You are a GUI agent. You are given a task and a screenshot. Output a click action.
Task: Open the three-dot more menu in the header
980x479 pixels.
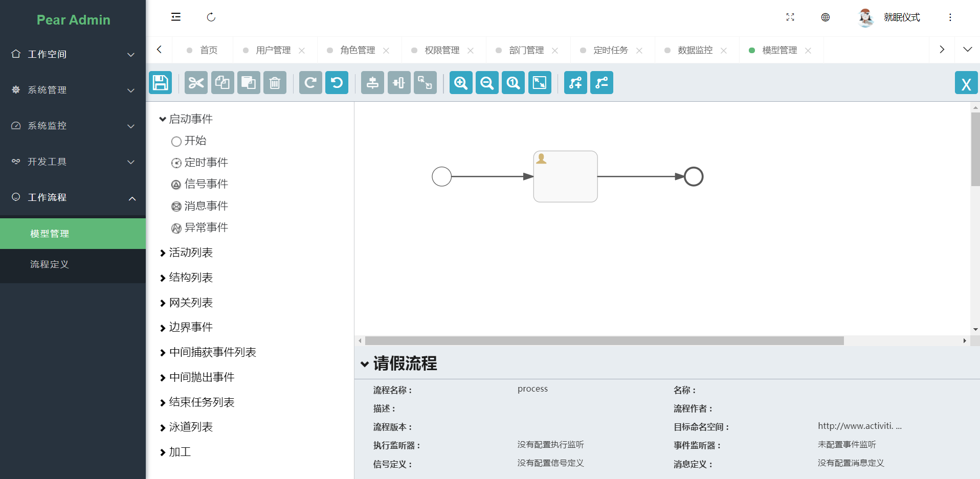tap(950, 17)
